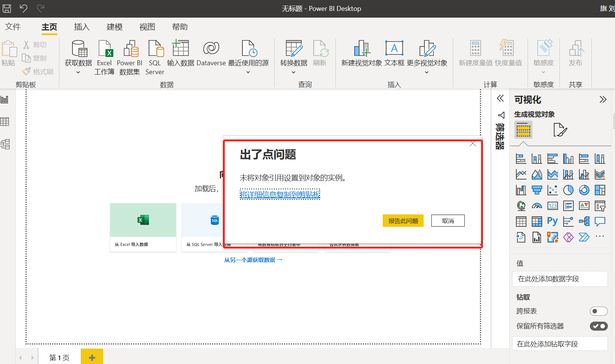Select the stacked bar chart visual
The width and height of the screenshot is (615, 364).
point(521,159)
